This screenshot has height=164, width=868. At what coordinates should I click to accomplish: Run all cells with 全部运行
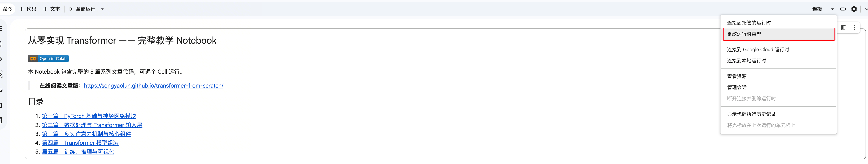[82, 9]
